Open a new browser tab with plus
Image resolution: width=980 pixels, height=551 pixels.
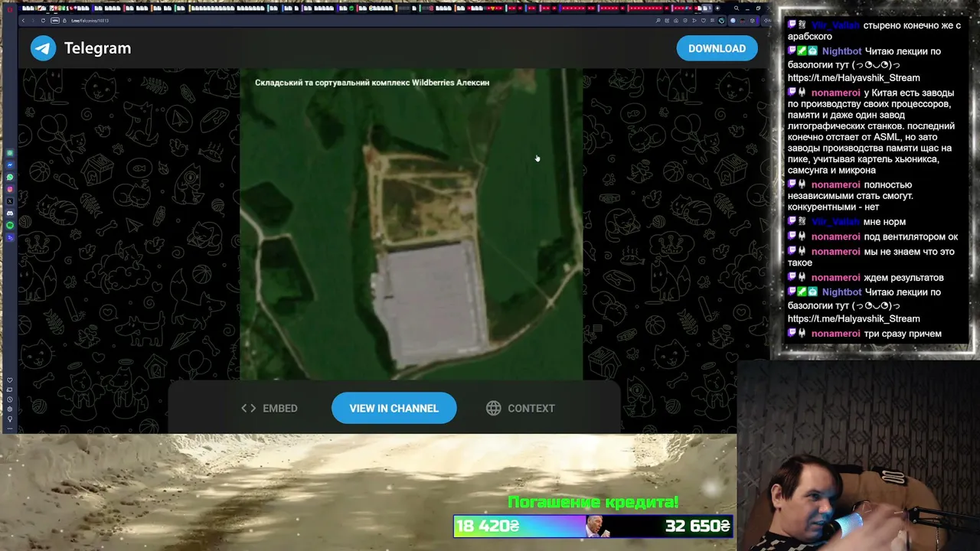pyautogui.click(x=718, y=8)
